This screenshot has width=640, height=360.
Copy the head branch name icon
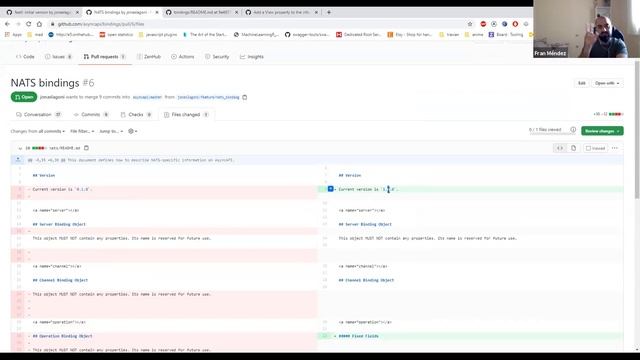(244, 97)
